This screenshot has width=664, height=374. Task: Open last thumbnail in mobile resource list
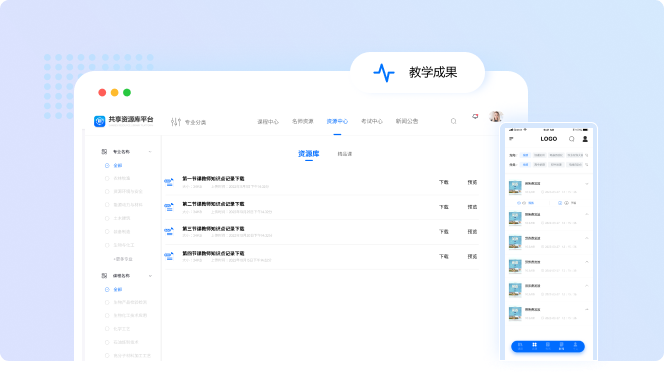[x=515, y=313]
